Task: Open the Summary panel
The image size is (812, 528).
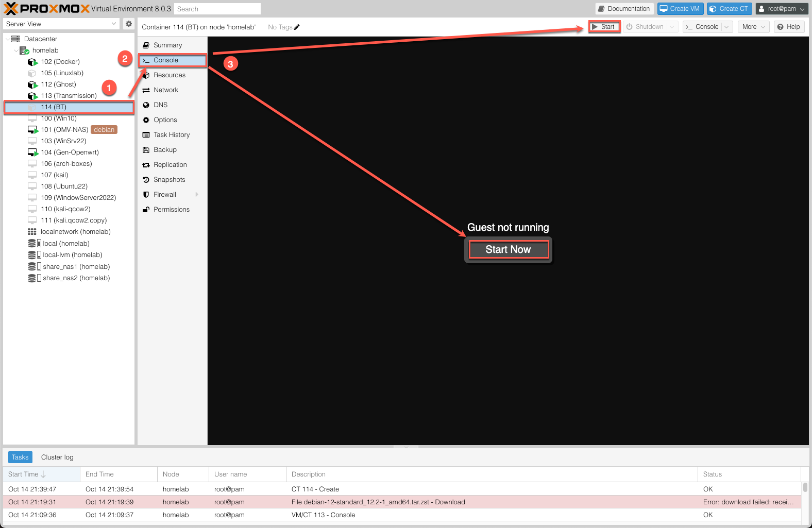Action: 172,45
